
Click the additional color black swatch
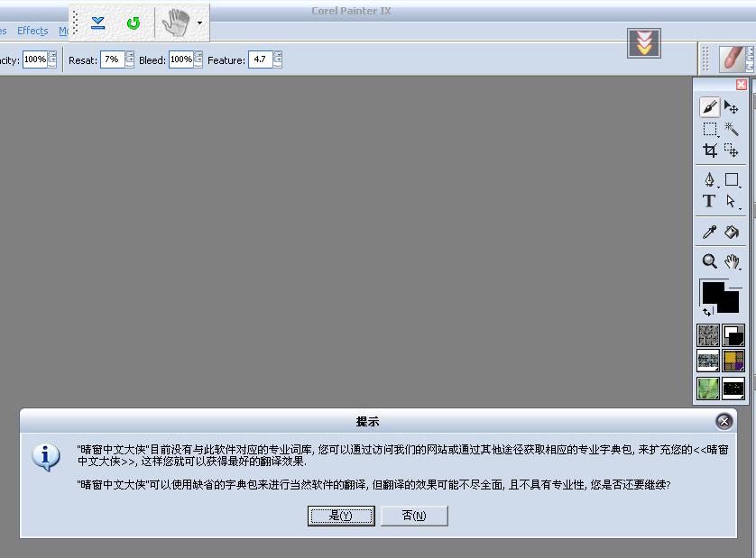click(730, 303)
